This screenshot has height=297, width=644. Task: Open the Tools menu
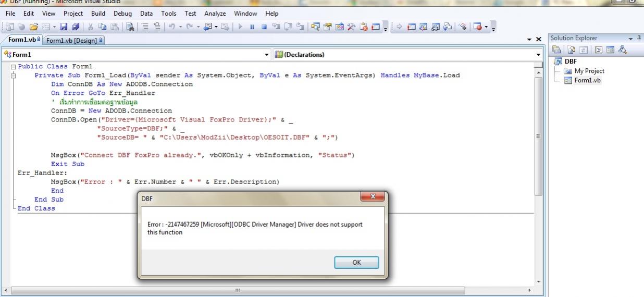(x=169, y=14)
